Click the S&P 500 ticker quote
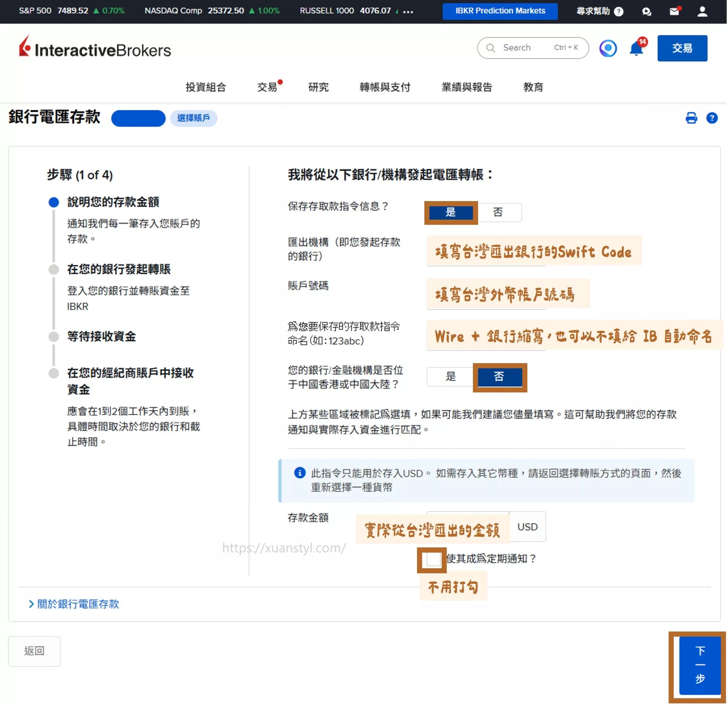 coord(72,11)
